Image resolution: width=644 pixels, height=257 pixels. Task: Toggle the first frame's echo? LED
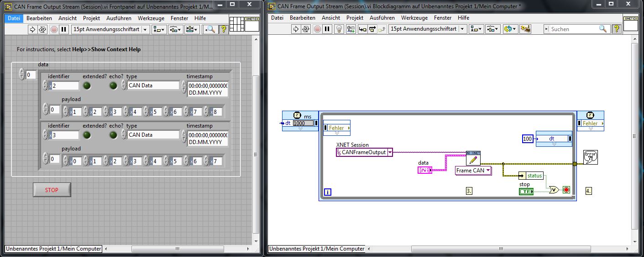[x=113, y=86]
